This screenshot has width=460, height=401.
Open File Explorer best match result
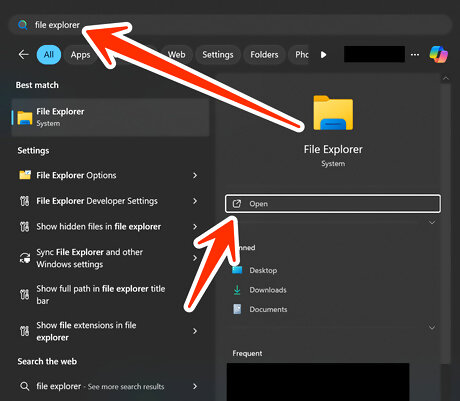click(x=110, y=117)
